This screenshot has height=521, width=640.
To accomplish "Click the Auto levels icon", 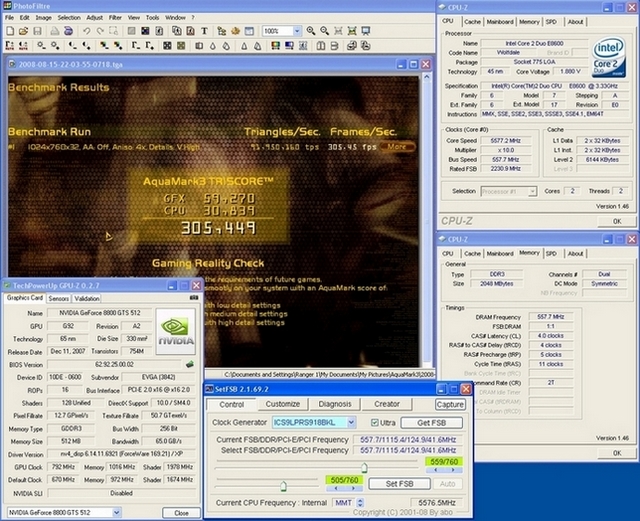I will coord(10,46).
